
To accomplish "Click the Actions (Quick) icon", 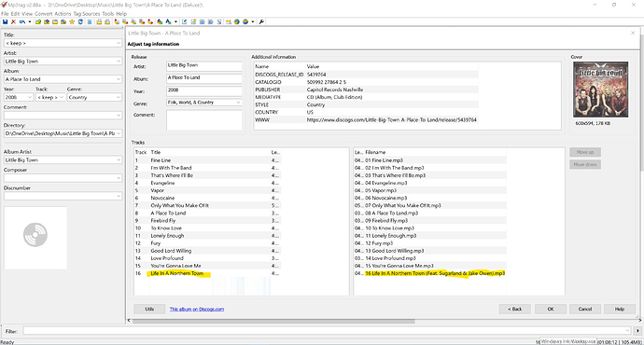I will [x=168, y=21].
